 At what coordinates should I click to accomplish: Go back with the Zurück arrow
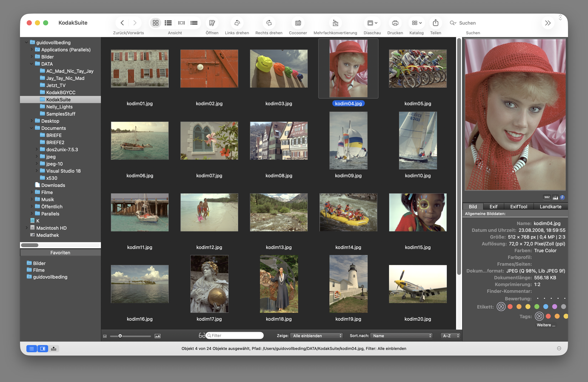(122, 23)
